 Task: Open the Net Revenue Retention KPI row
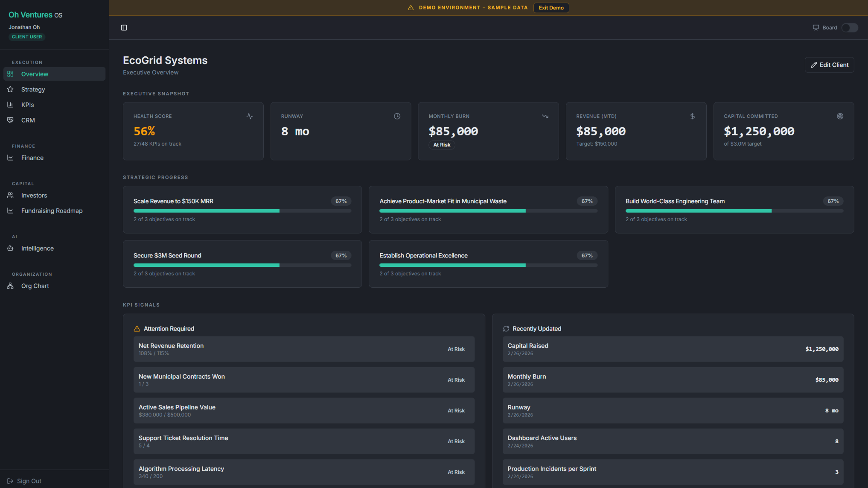click(304, 349)
